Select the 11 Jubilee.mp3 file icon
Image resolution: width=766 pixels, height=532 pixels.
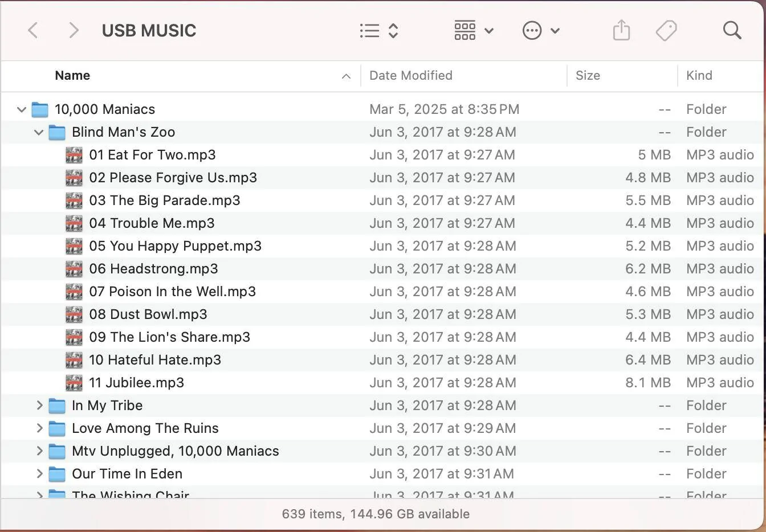pos(74,383)
